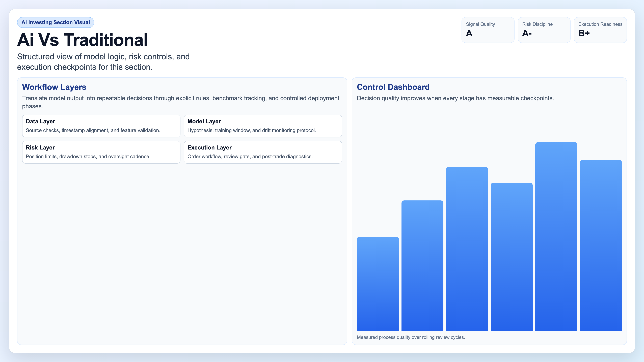Open the Risk Discipline A- metric card
The width and height of the screenshot is (644, 362).
(x=544, y=30)
